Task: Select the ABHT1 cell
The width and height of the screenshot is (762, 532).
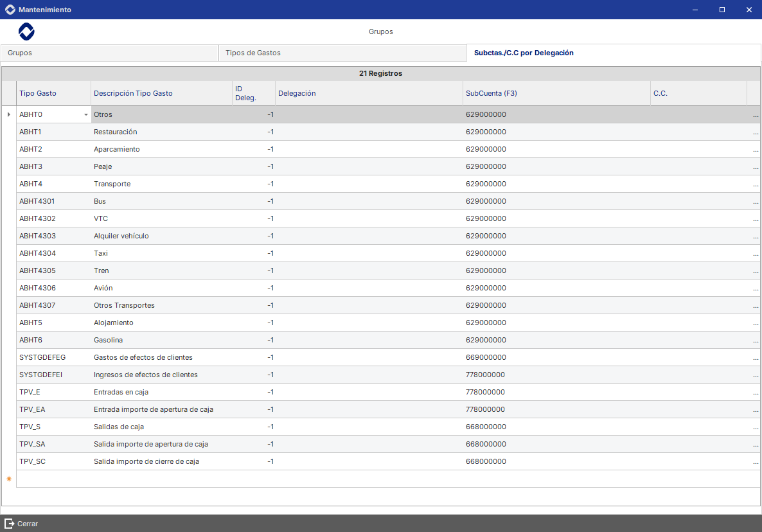Action: coord(53,132)
